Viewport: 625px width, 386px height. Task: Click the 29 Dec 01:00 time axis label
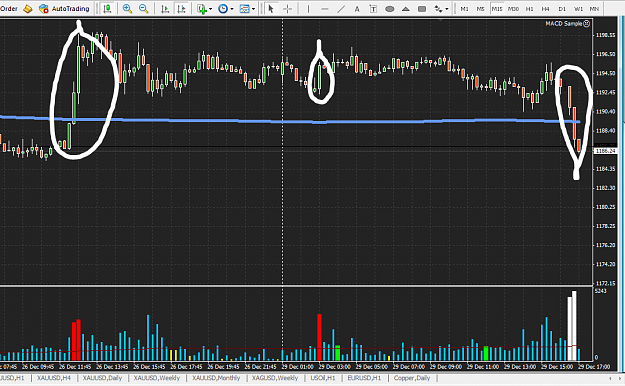[x=297, y=366]
